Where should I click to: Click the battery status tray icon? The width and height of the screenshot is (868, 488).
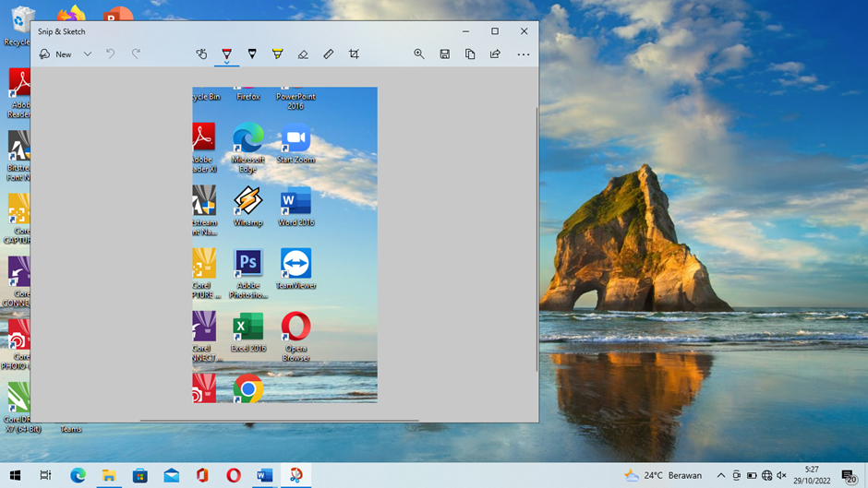(752, 475)
